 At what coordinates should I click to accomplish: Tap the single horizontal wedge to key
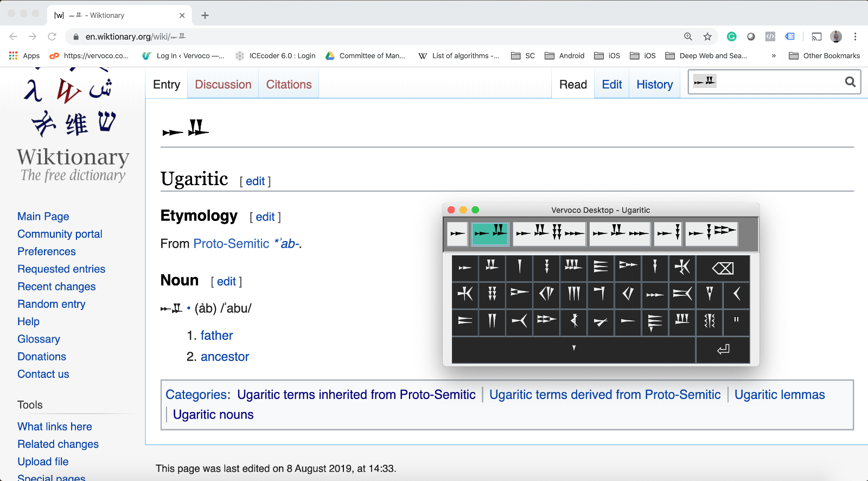click(628, 322)
